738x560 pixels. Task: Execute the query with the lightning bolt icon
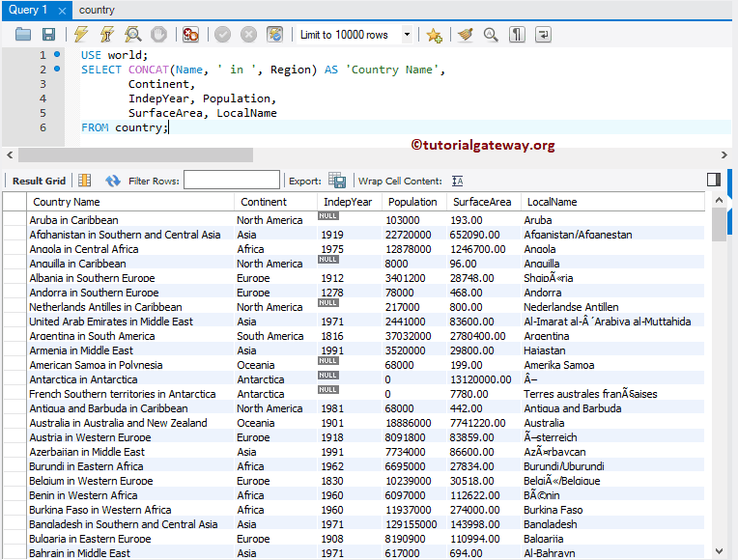coord(82,35)
